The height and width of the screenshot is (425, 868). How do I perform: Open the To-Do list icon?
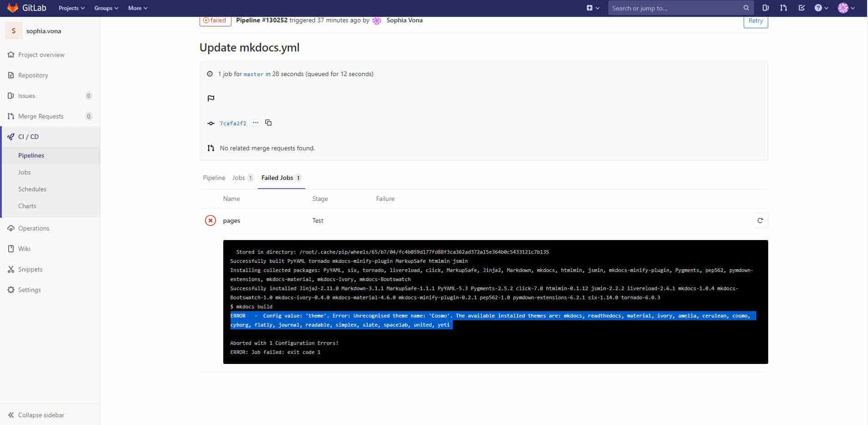point(801,8)
